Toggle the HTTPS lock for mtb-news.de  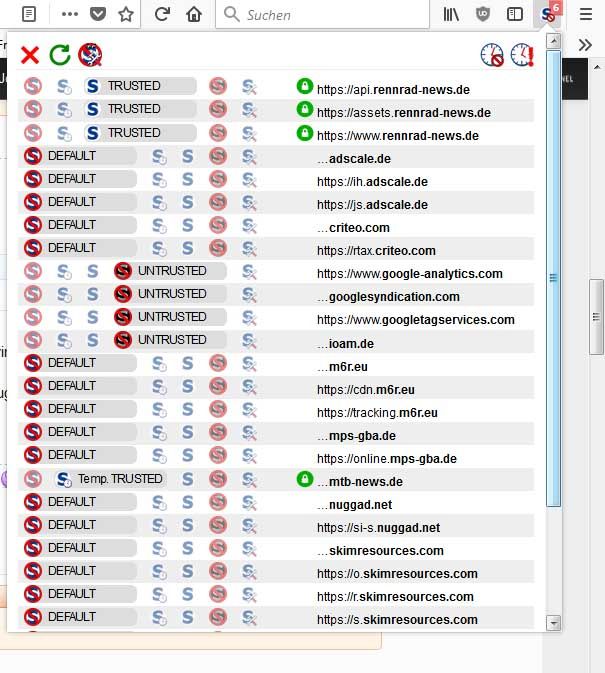[x=305, y=479]
